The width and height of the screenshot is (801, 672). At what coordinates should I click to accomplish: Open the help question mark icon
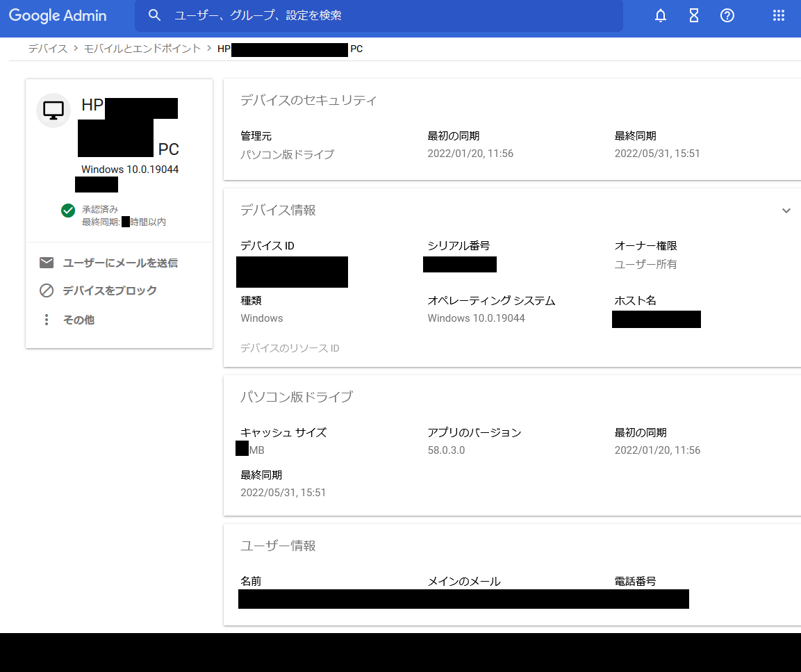point(727,15)
